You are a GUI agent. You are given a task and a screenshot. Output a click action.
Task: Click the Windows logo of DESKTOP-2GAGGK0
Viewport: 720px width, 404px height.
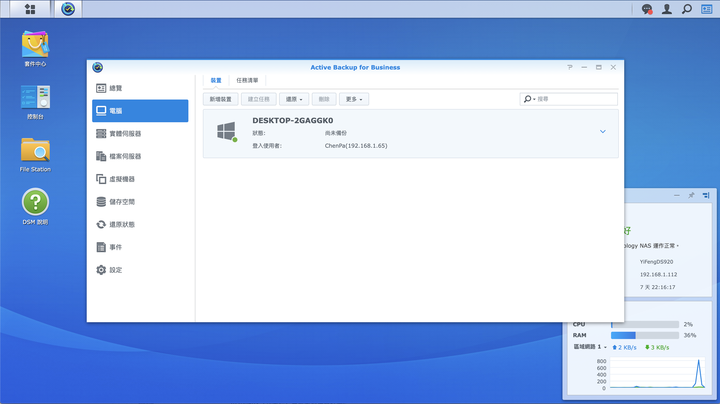click(x=226, y=131)
